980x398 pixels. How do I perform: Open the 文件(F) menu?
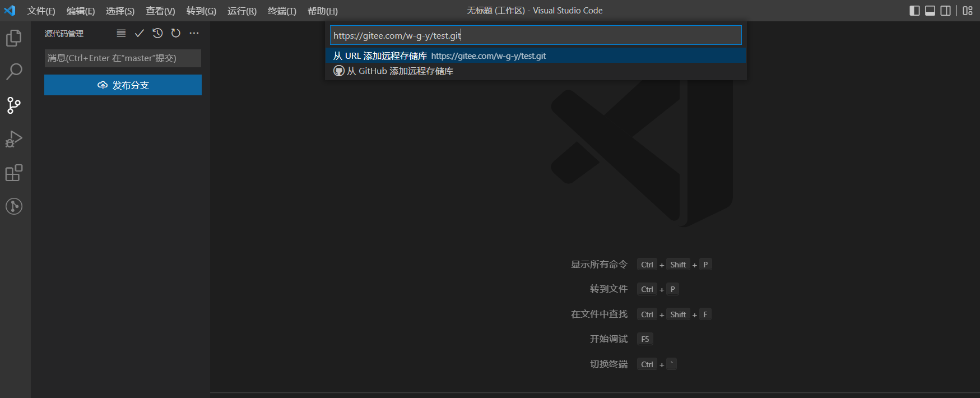[x=41, y=11]
